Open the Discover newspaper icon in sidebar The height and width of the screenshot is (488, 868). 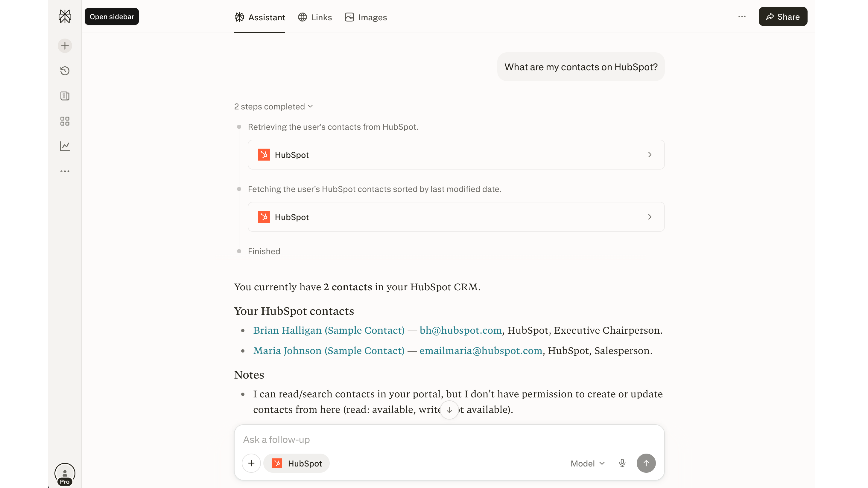click(x=65, y=96)
